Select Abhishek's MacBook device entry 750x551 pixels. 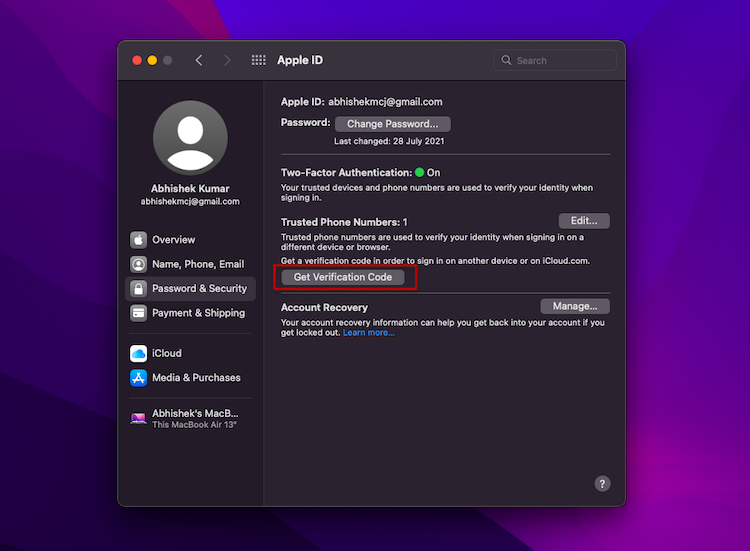190,419
